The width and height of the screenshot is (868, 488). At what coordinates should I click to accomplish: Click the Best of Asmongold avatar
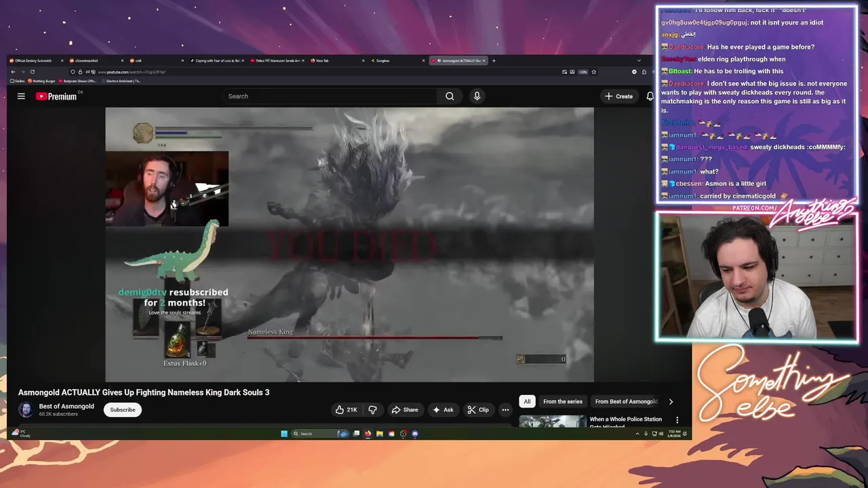tap(26, 409)
